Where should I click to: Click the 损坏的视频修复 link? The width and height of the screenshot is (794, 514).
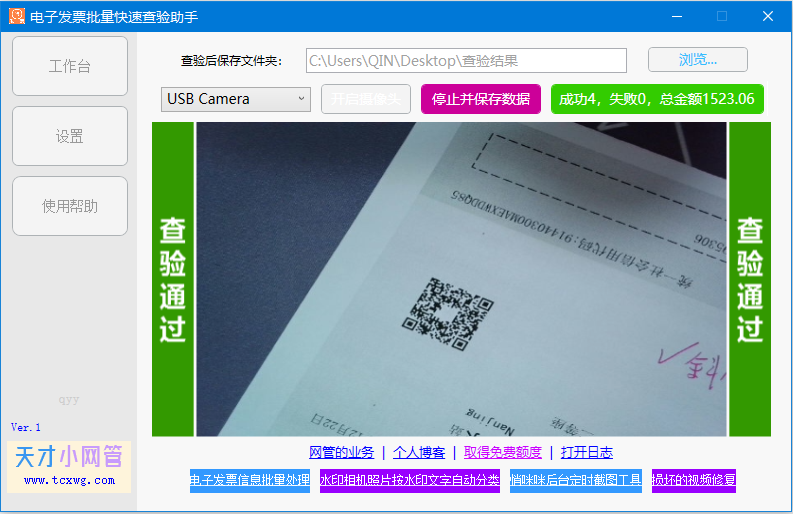(694, 480)
